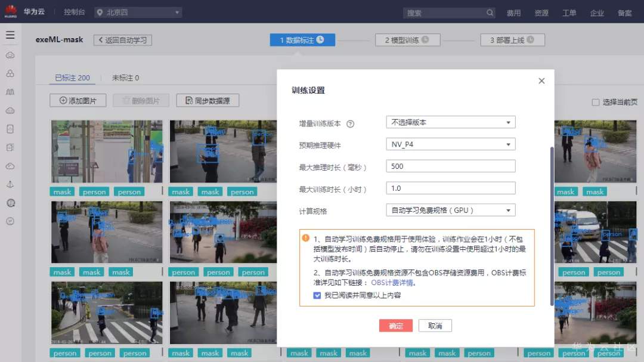
Task: Click the help icon next to 增量训练版本
Action: pyautogui.click(x=350, y=123)
